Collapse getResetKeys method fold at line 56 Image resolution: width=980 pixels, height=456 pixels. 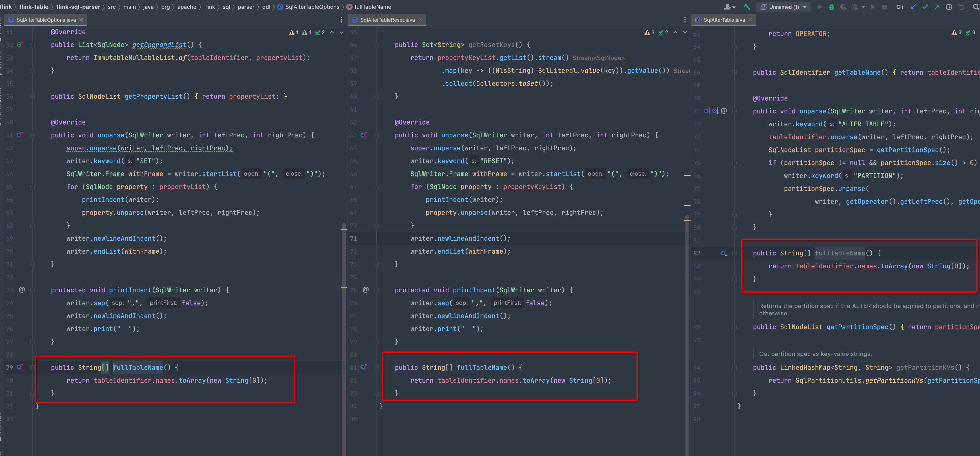click(x=376, y=45)
